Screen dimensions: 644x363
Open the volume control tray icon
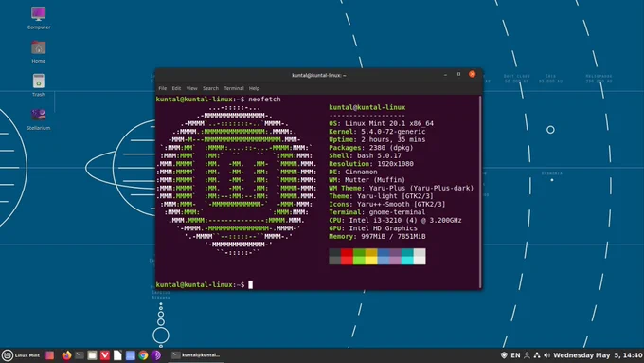pos(546,355)
